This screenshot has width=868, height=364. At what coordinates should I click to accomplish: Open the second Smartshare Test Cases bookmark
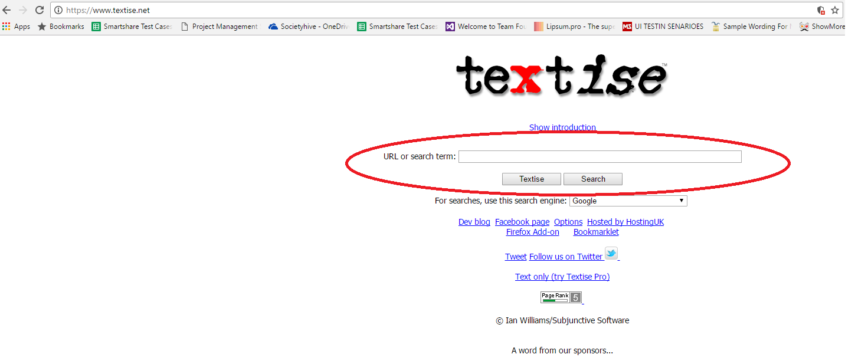click(x=398, y=27)
